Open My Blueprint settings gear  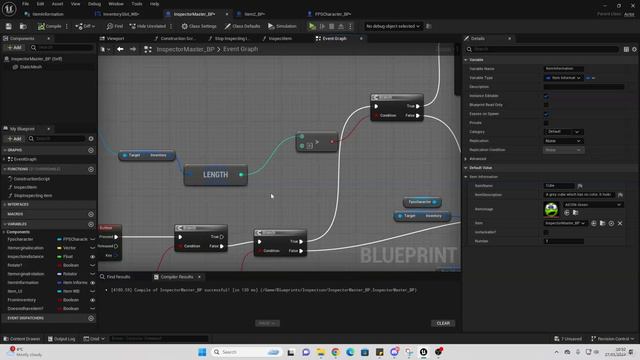click(x=91, y=139)
